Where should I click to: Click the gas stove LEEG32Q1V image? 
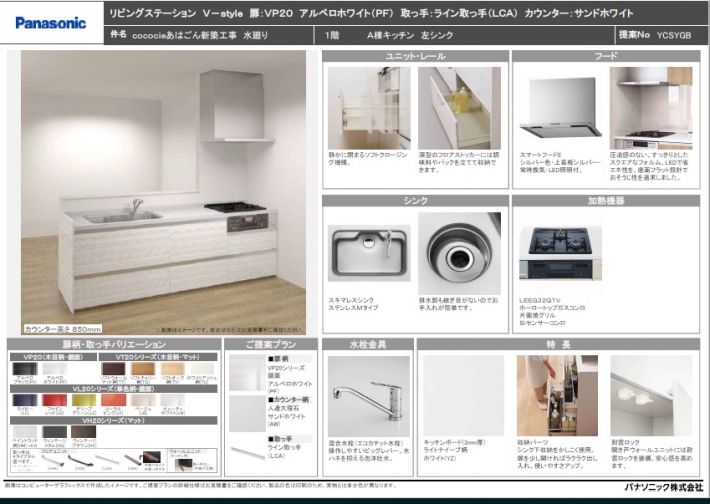pyautogui.click(x=560, y=252)
